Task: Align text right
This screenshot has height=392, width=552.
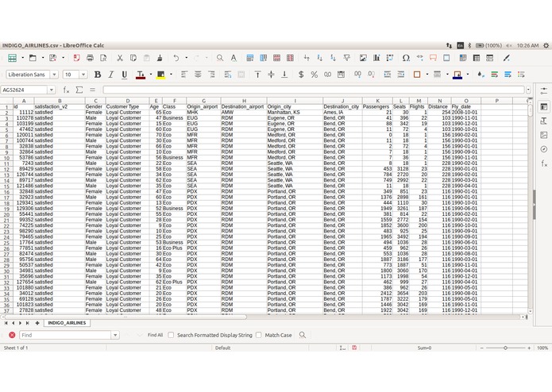Action: [211, 75]
